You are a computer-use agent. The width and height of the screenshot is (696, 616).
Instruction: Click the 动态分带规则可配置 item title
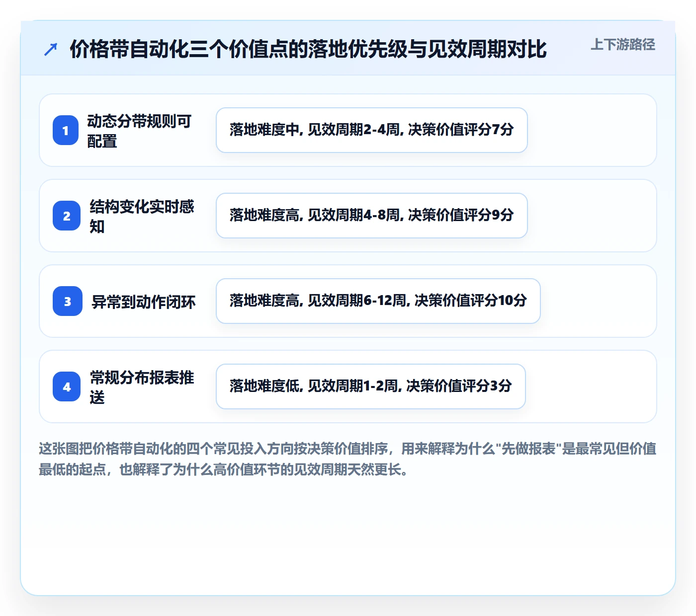pyautogui.click(x=139, y=131)
